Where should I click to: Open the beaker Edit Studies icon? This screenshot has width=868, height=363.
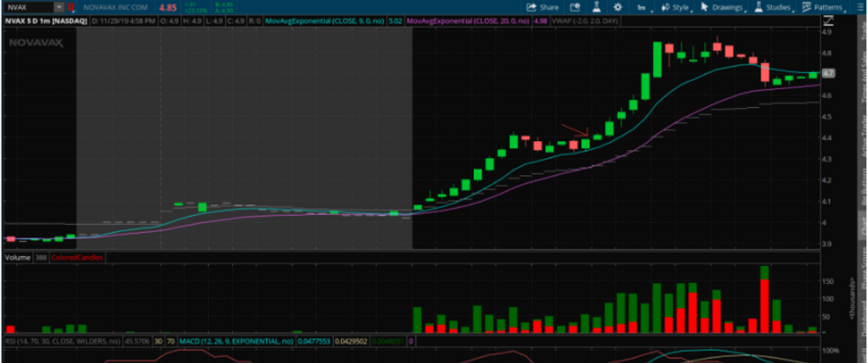point(596,6)
